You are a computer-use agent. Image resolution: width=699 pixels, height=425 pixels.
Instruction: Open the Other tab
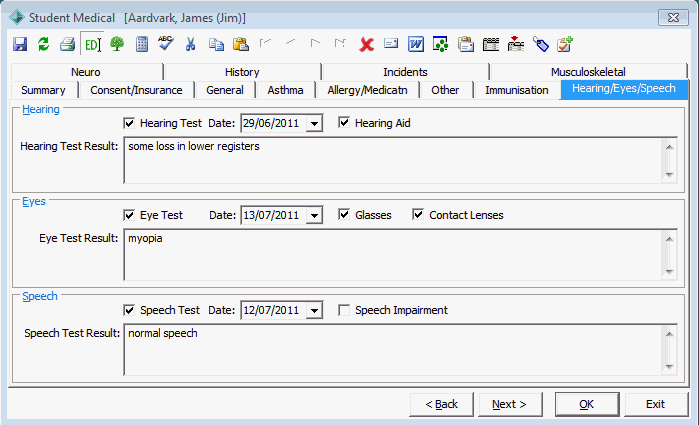tap(445, 90)
